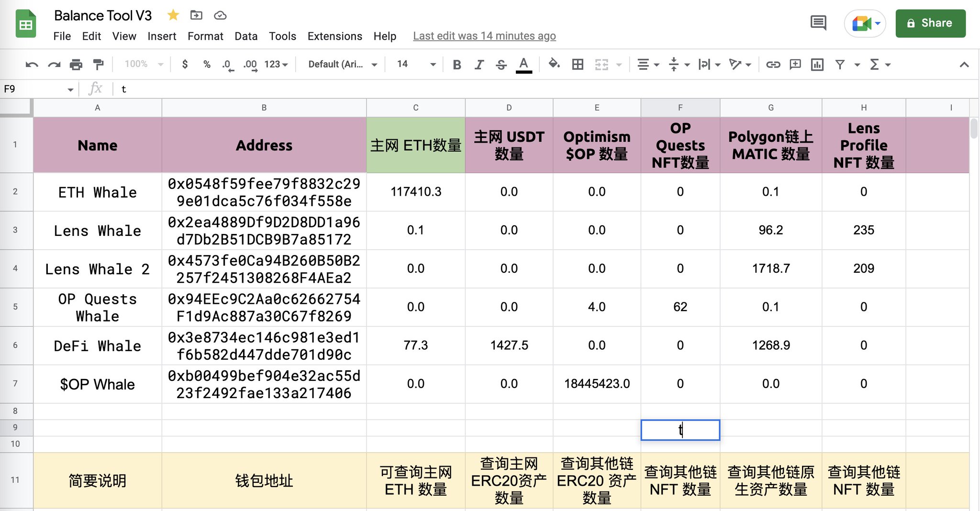The width and height of the screenshot is (980, 511).
Task: Open the functions sigma menu
Action: click(x=880, y=65)
